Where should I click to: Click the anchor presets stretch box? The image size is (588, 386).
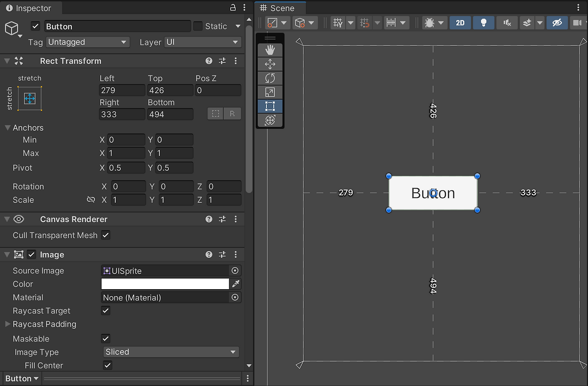pyautogui.click(x=30, y=98)
